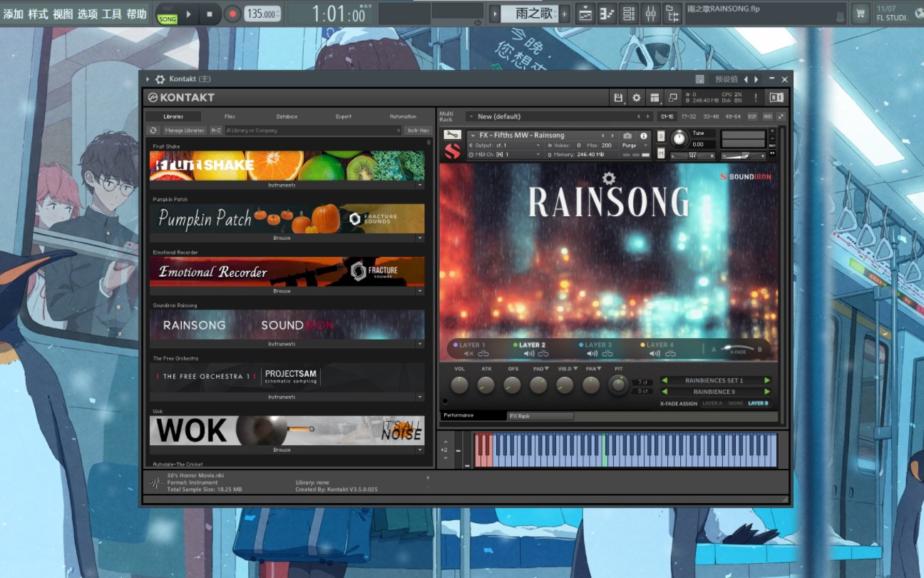Screen dimensions: 924x578
Task: Open FL Studio 帮助 menu
Action: point(136,14)
